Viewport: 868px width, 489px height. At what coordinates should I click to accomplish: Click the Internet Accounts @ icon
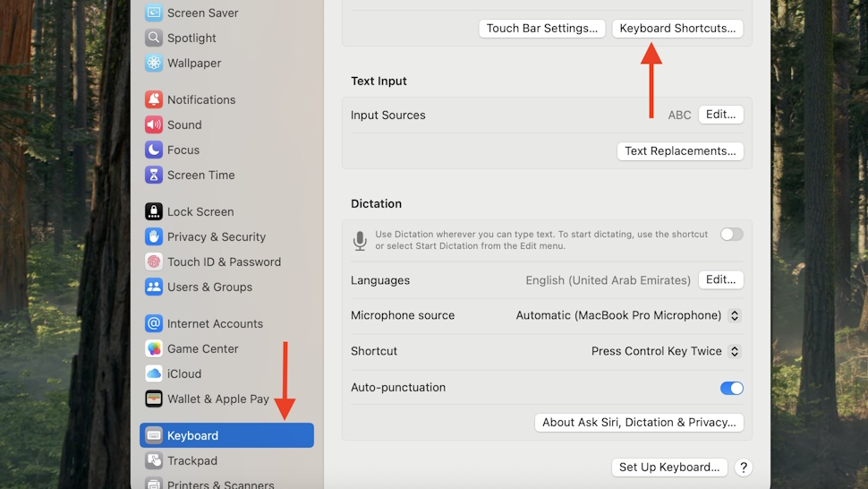pyautogui.click(x=153, y=322)
